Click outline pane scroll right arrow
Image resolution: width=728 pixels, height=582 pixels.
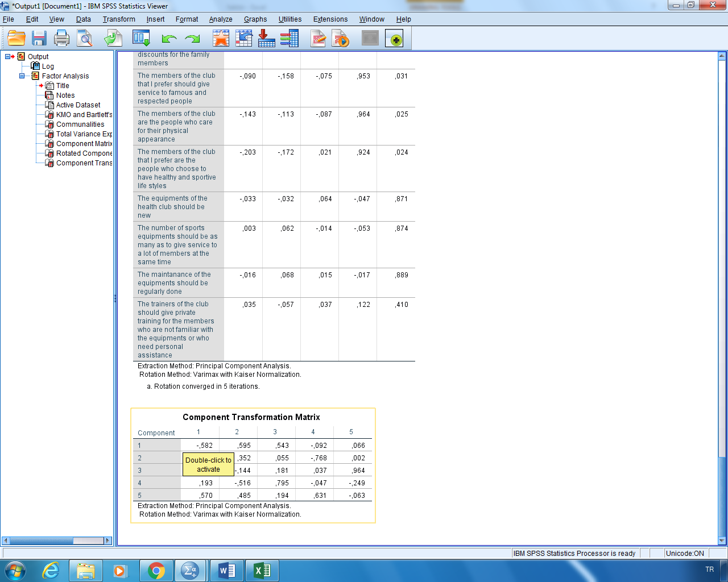[107, 541]
